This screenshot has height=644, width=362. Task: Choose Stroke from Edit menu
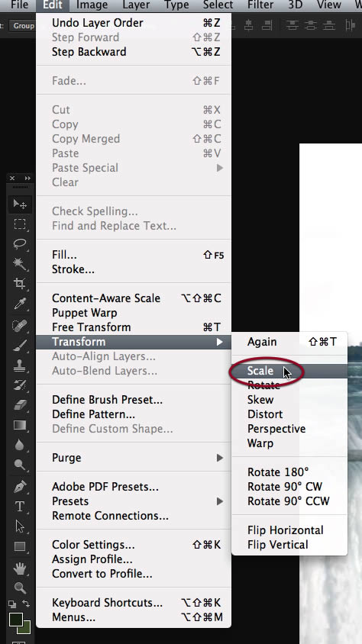pyautogui.click(x=134, y=269)
